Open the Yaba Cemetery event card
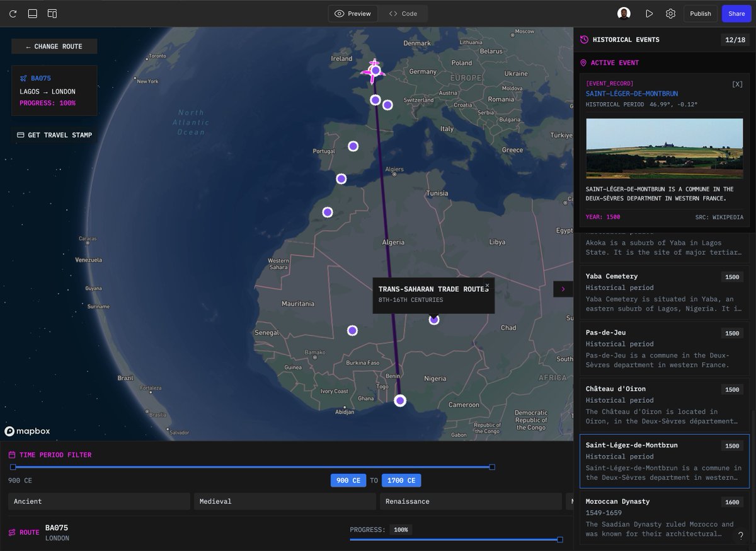 [665, 292]
